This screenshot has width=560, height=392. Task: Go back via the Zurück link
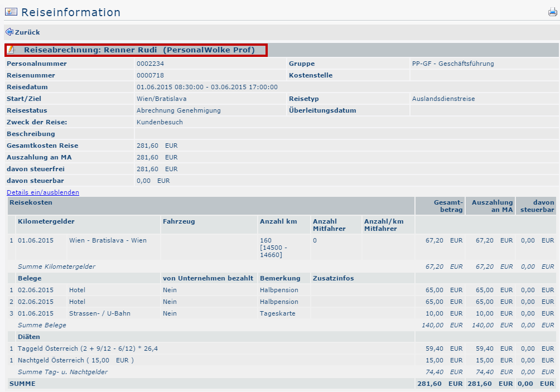pos(27,32)
